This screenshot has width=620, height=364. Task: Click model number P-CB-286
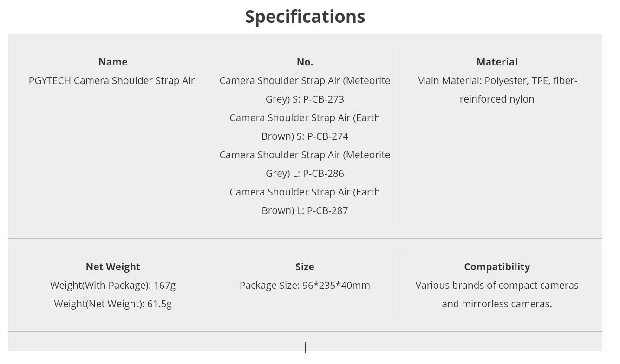click(x=323, y=173)
